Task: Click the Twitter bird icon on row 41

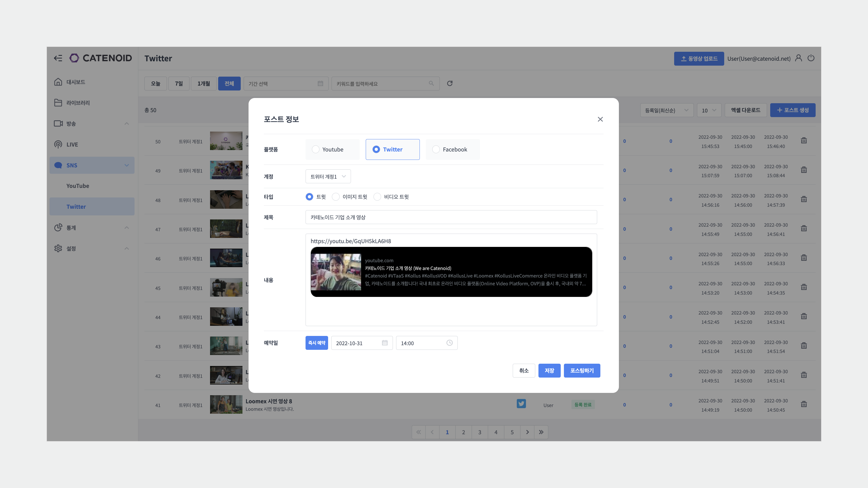Action: [521, 404]
